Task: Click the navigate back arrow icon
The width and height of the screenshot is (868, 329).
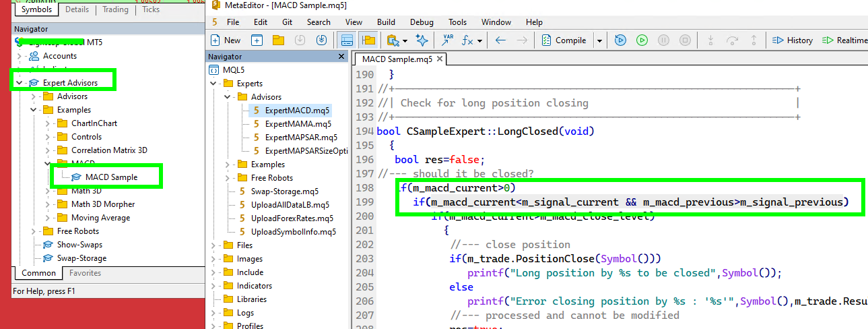Action: [x=500, y=40]
